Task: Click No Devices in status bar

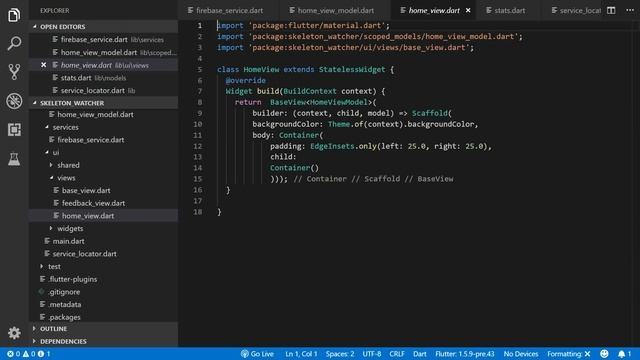Action: point(521,354)
